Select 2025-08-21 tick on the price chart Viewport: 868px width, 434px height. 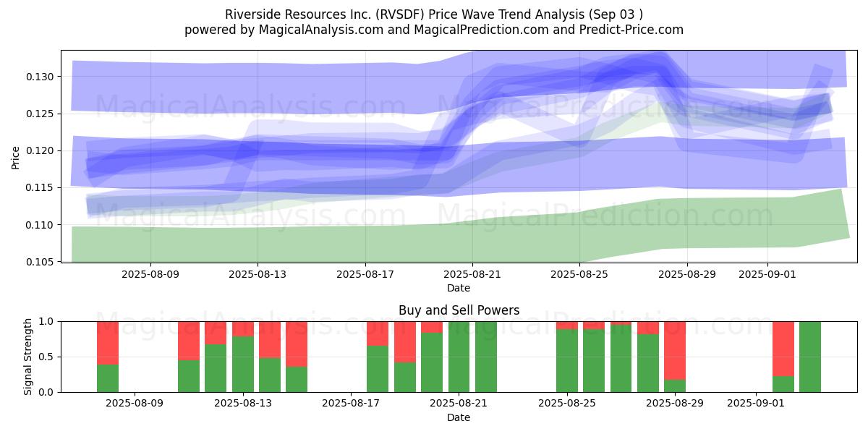tap(472, 274)
